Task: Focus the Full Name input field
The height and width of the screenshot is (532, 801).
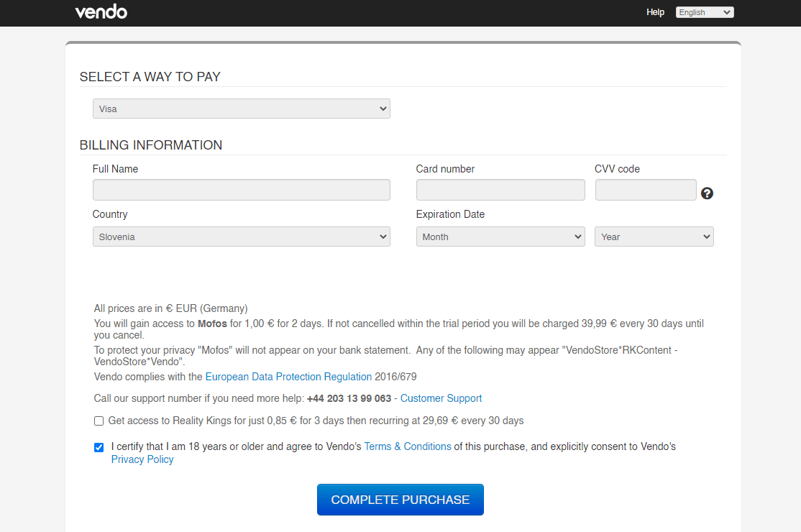Action: coord(241,190)
